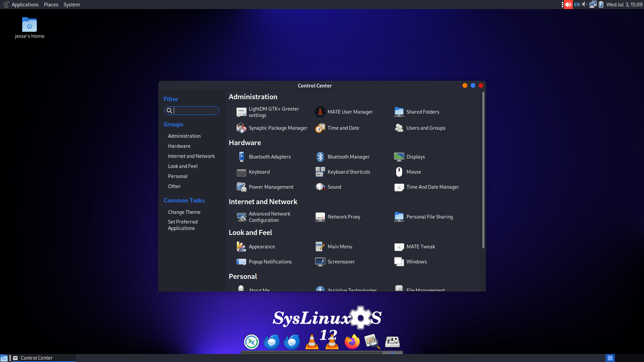Image resolution: width=644 pixels, height=362 pixels.
Task: Jump to Other group
Action: click(174, 186)
